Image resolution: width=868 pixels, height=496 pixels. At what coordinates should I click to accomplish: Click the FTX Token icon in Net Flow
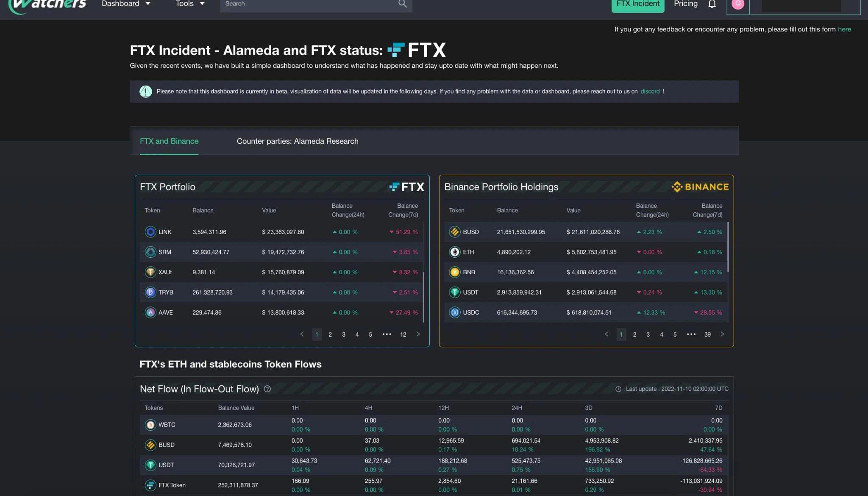tap(150, 485)
